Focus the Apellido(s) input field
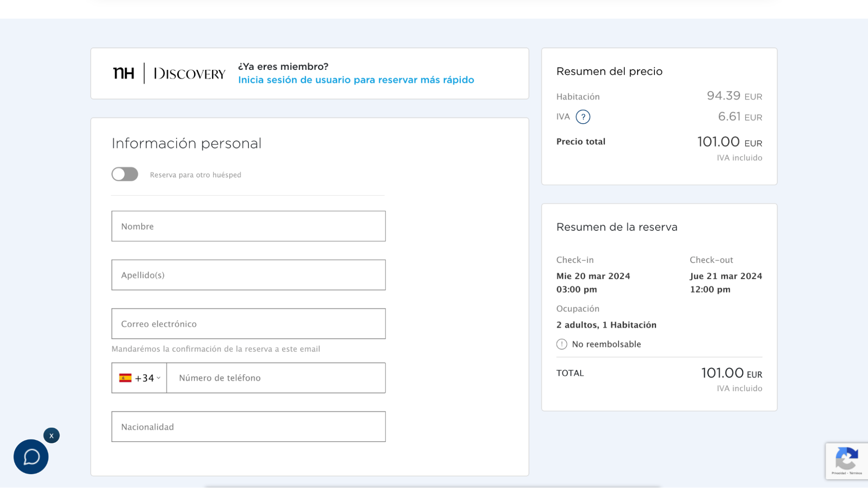868x488 pixels. click(248, 275)
